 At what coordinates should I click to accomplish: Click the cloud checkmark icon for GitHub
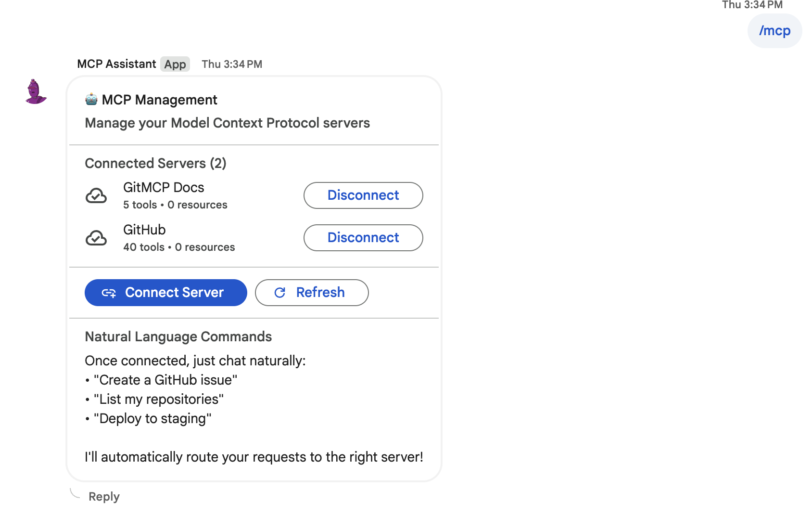[x=96, y=238]
